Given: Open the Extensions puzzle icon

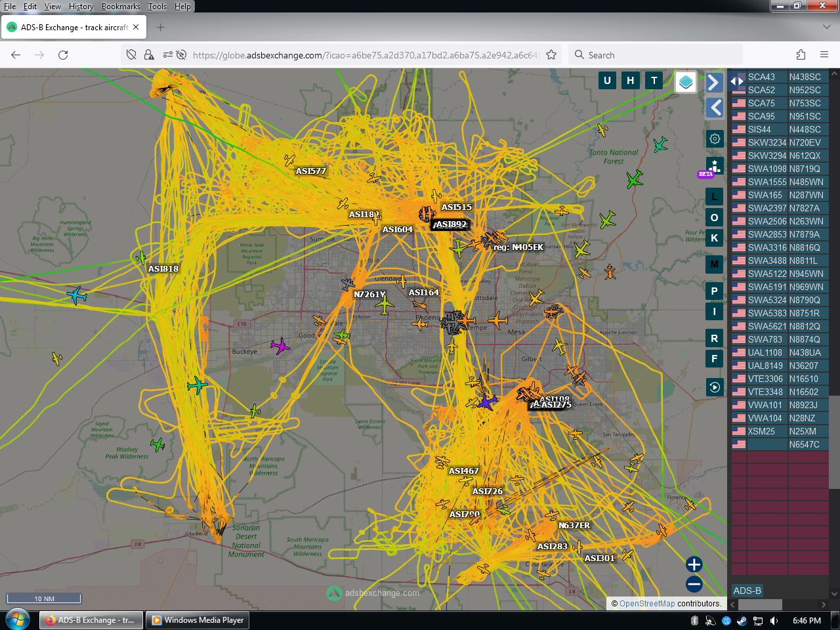Looking at the screenshot, I should pyautogui.click(x=801, y=55).
